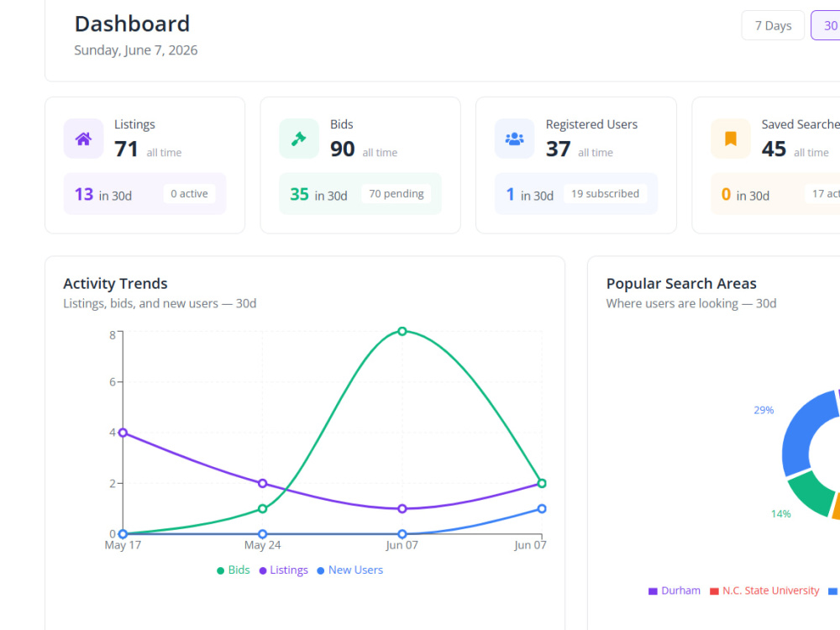
Task: Click the '70 pending' bids badge
Action: tap(396, 194)
